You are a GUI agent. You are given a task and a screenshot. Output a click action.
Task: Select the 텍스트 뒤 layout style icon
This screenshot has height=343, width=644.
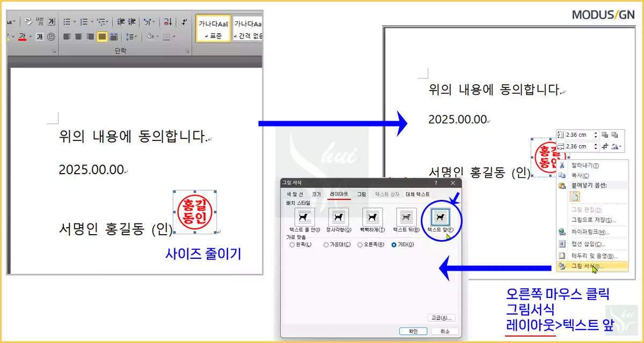tap(406, 217)
